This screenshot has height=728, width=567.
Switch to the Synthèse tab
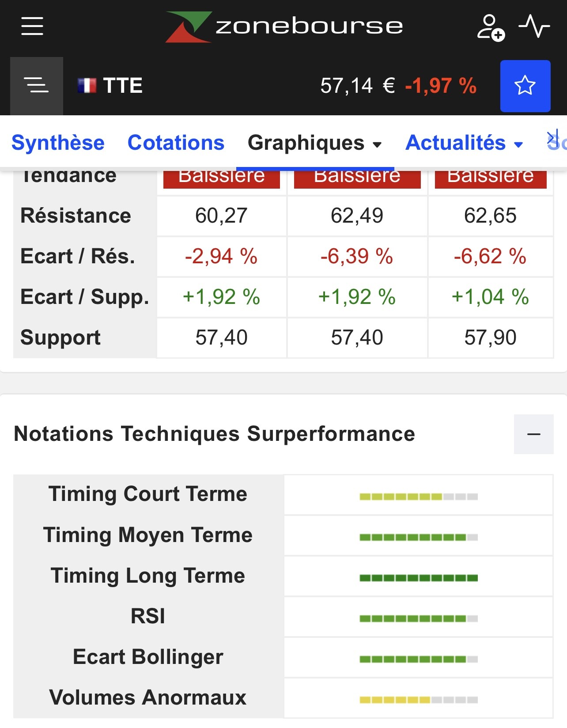58,143
